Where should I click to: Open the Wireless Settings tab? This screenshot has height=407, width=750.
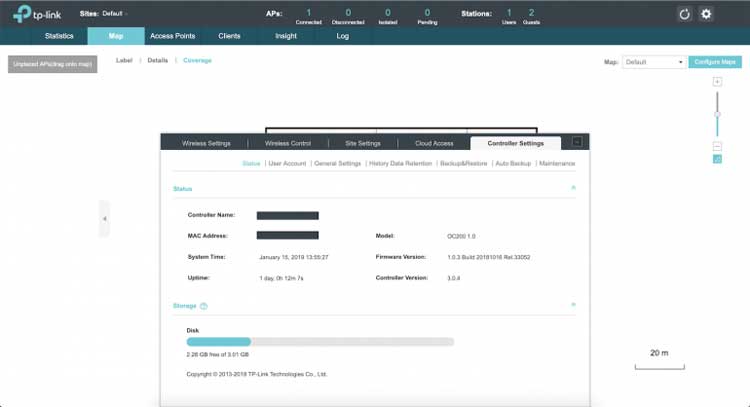coord(206,143)
